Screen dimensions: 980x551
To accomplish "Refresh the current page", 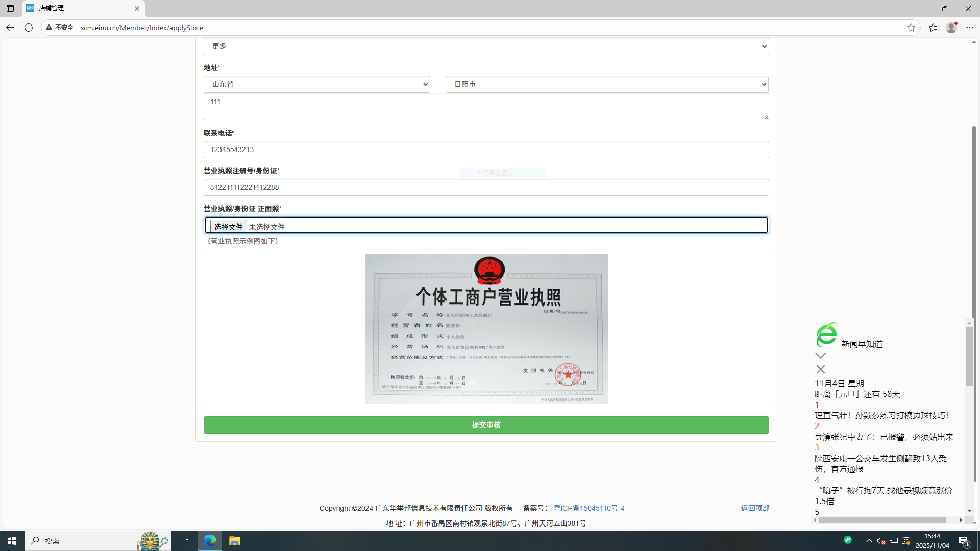I will (x=29, y=28).
